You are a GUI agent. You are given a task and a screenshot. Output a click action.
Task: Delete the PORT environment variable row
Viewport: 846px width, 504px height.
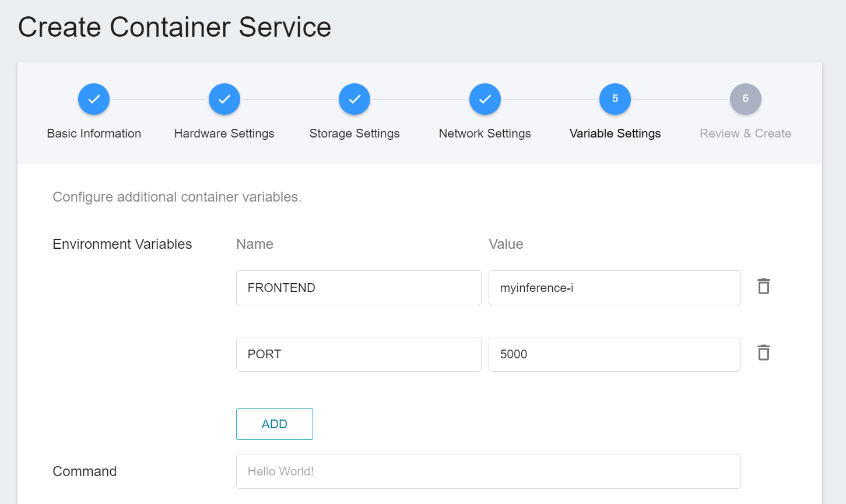[763, 353]
